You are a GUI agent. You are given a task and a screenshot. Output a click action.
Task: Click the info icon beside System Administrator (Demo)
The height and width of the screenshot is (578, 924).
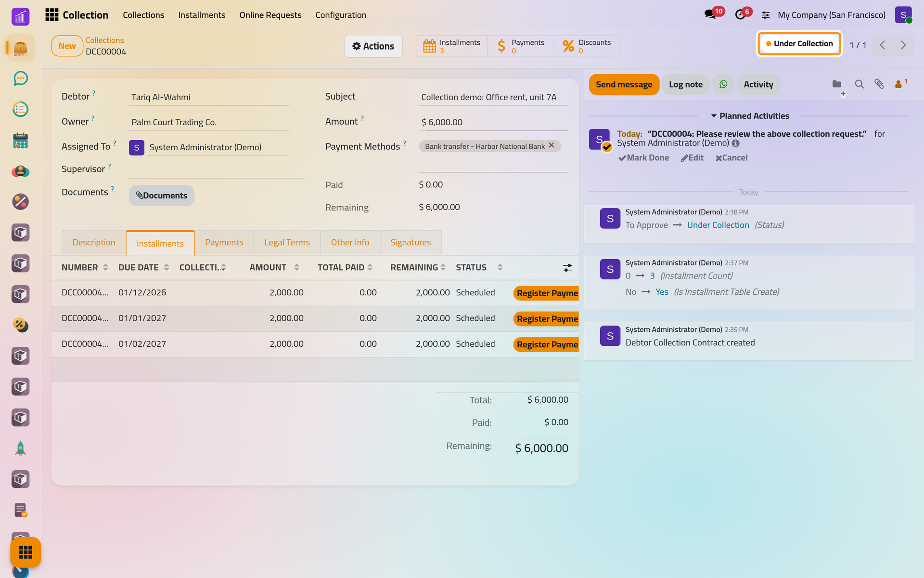[736, 144]
